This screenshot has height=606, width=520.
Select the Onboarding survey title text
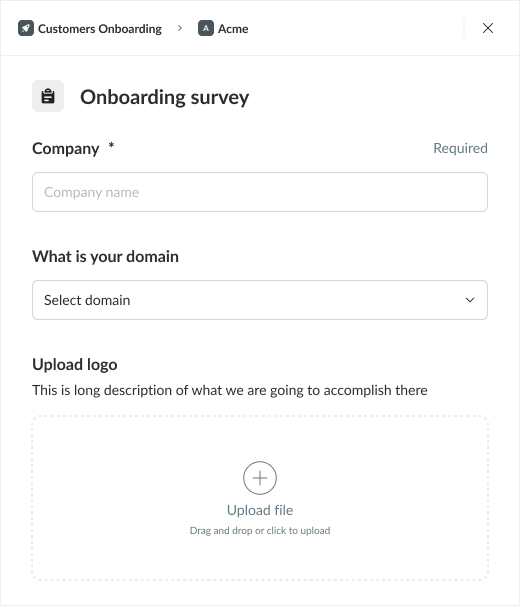pos(165,97)
